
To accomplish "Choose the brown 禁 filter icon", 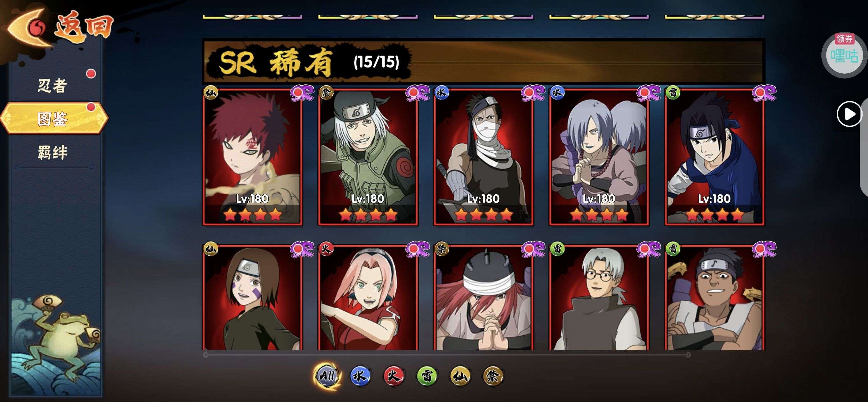I will tap(493, 376).
